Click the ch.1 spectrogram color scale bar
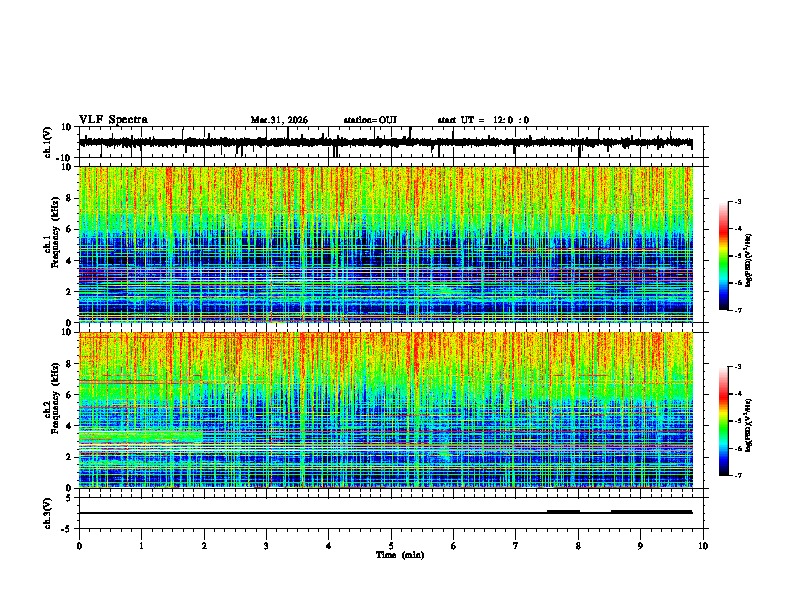 [x=723, y=256]
